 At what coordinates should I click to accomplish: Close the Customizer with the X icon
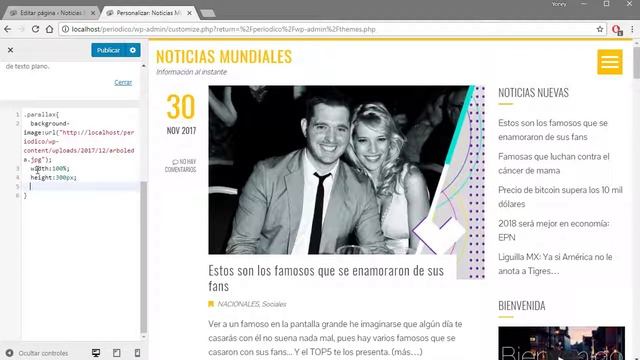[11, 50]
